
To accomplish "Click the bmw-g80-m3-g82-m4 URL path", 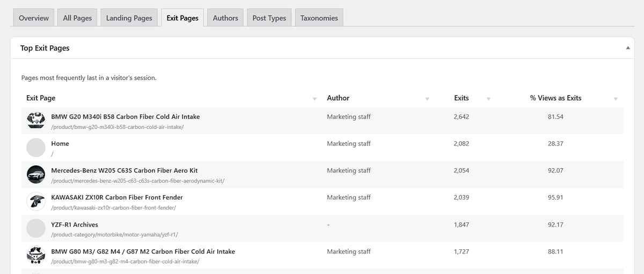I will pyautogui.click(x=126, y=262).
